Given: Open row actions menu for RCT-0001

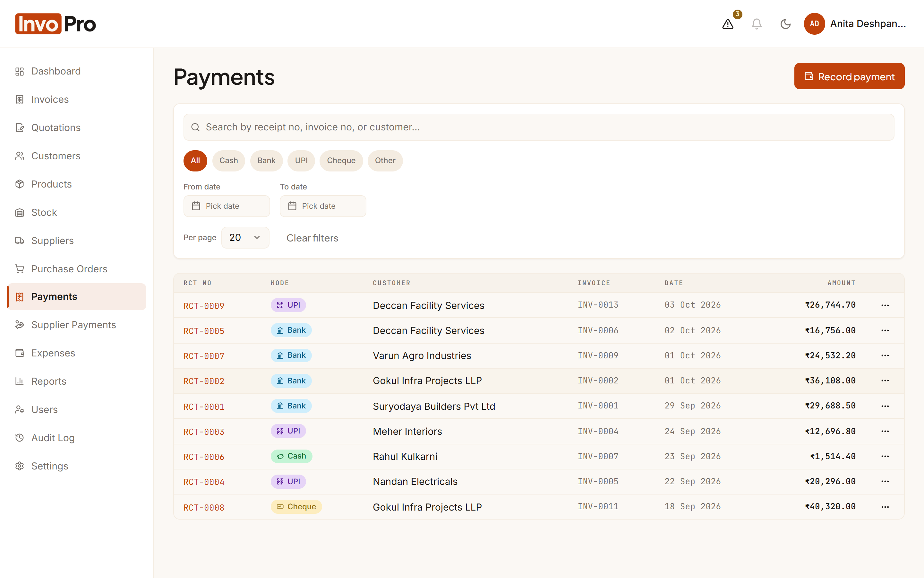Looking at the screenshot, I should [885, 406].
